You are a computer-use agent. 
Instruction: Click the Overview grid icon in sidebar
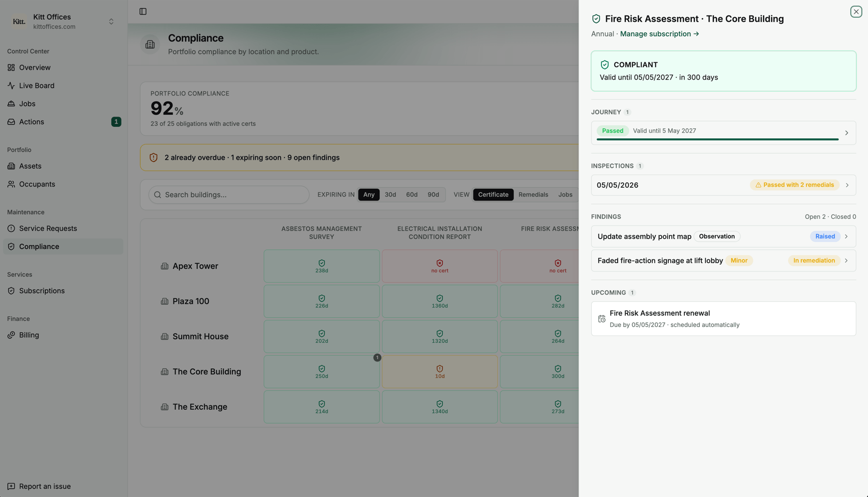[x=11, y=67]
